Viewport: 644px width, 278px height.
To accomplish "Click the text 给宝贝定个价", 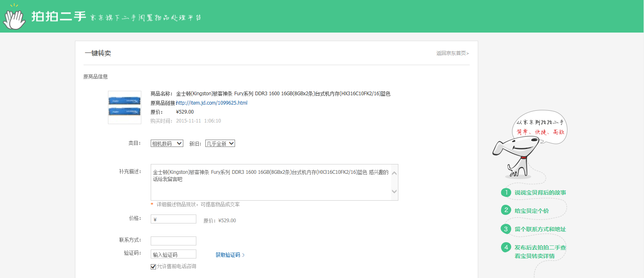I will [532, 211].
